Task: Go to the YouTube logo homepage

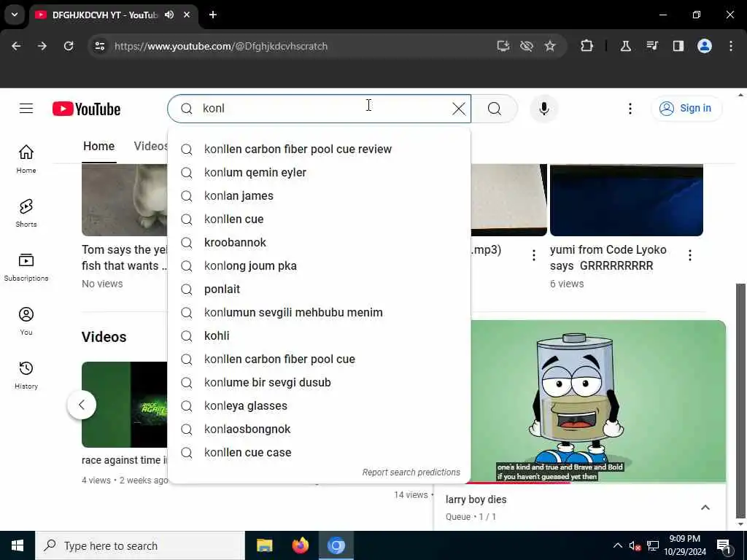Action: (86, 109)
